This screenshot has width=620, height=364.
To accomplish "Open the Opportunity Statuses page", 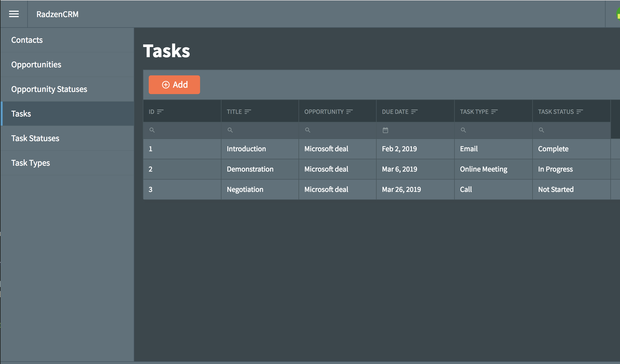I will pos(49,89).
